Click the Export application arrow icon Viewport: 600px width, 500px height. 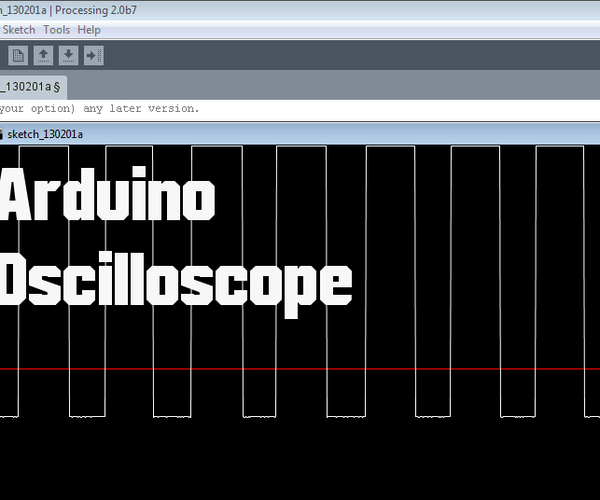tap(94, 56)
